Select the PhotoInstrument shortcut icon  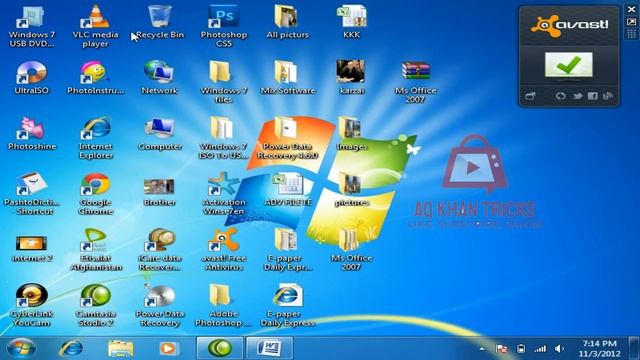[x=96, y=78]
